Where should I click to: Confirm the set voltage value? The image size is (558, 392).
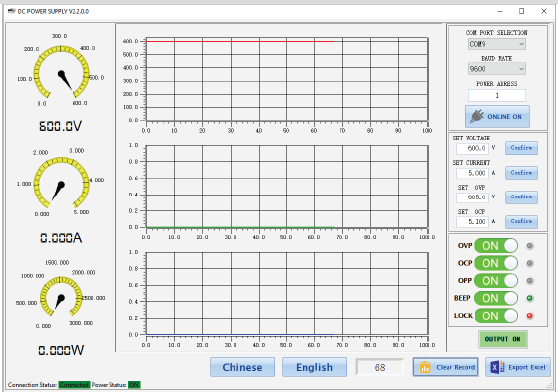(521, 148)
